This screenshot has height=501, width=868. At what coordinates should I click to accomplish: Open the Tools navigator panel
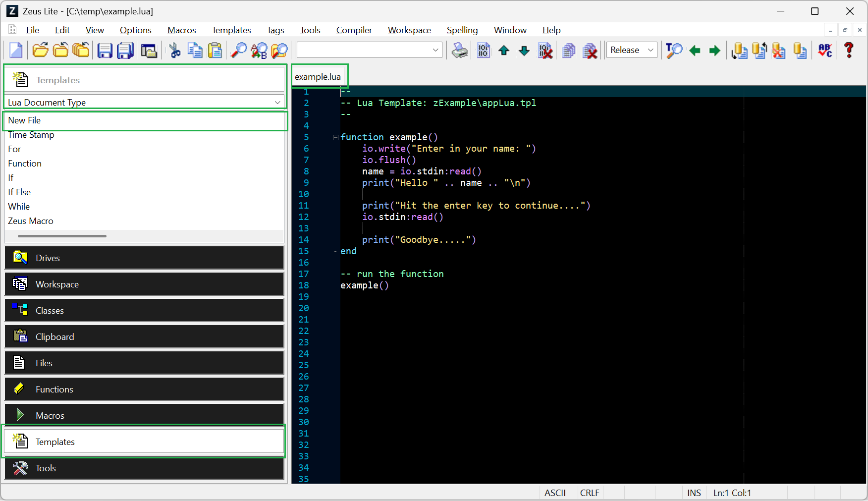[144, 468]
